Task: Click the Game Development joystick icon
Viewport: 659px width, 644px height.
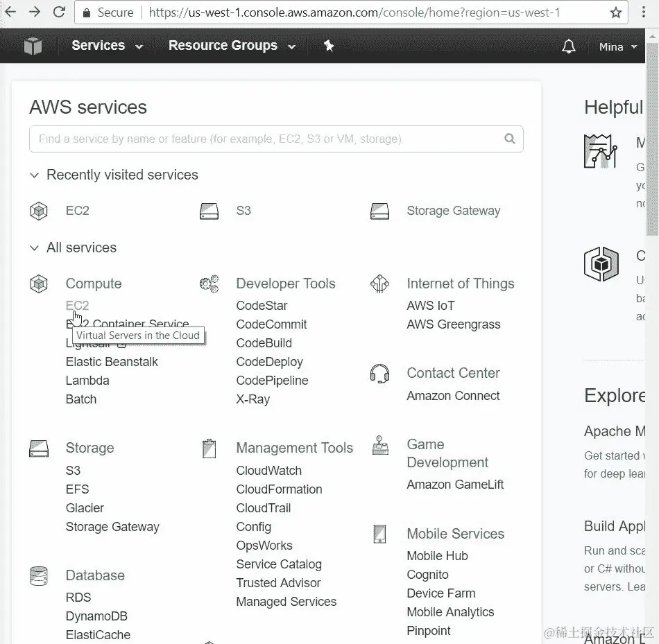Action: pos(379,445)
